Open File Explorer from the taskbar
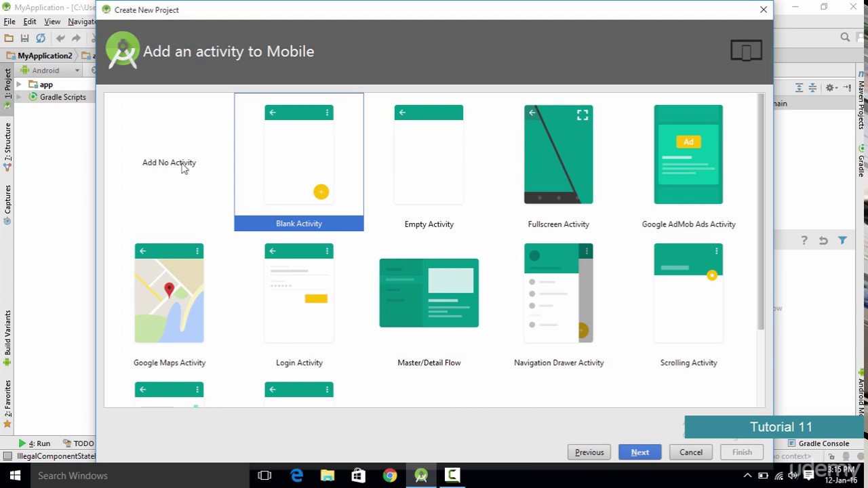This screenshot has height=488, width=868. (x=328, y=476)
